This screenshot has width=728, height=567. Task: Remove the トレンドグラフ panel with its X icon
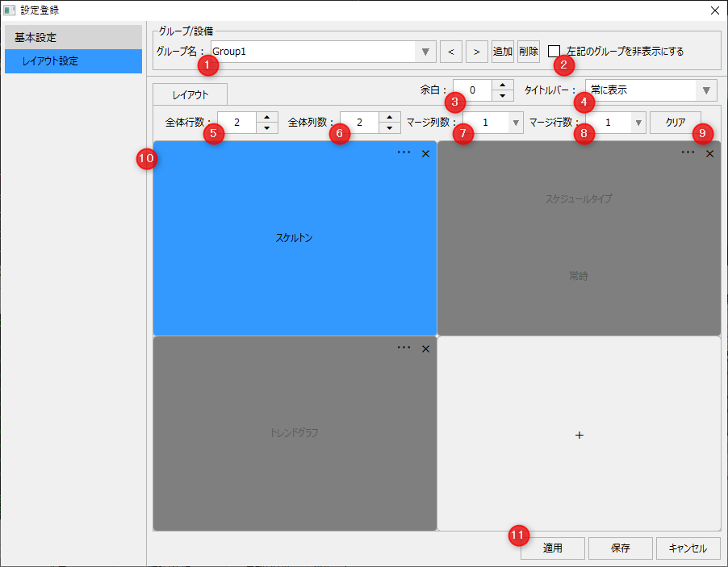(425, 348)
